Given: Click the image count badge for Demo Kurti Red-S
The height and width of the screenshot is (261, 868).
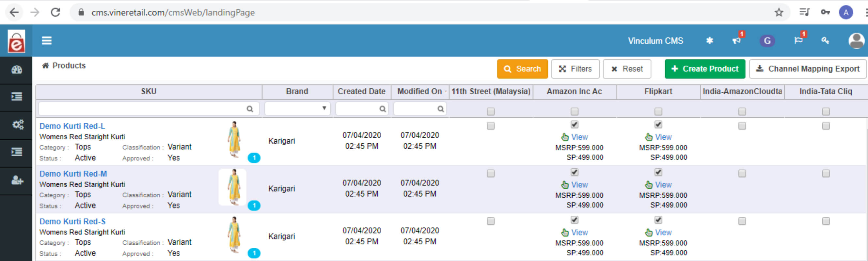Looking at the screenshot, I should (254, 253).
